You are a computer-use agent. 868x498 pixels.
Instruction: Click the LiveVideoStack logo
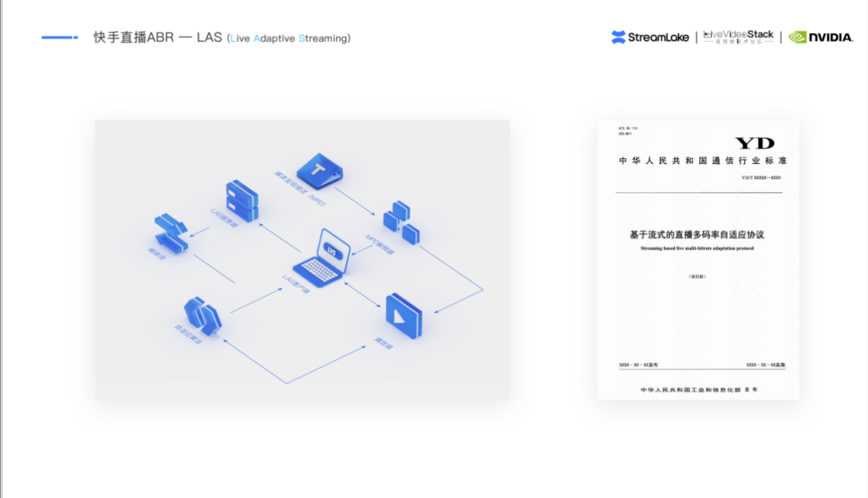point(738,37)
